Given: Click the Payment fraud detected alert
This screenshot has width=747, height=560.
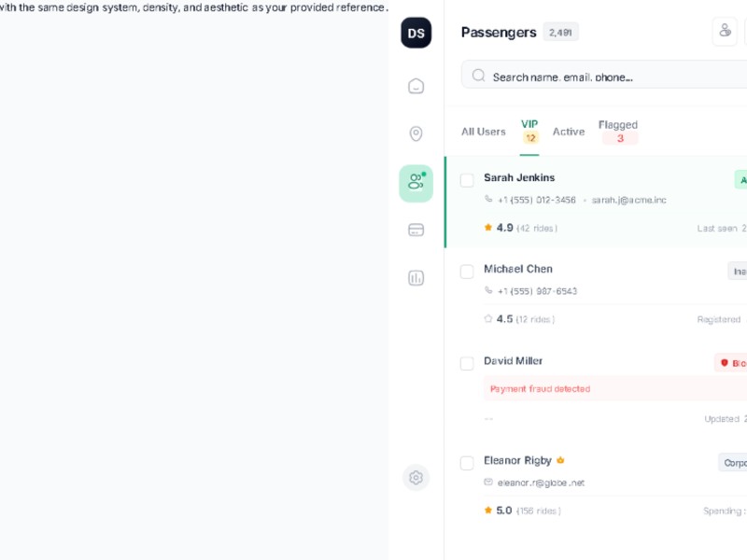Looking at the screenshot, I should click(x=541, y=388).
